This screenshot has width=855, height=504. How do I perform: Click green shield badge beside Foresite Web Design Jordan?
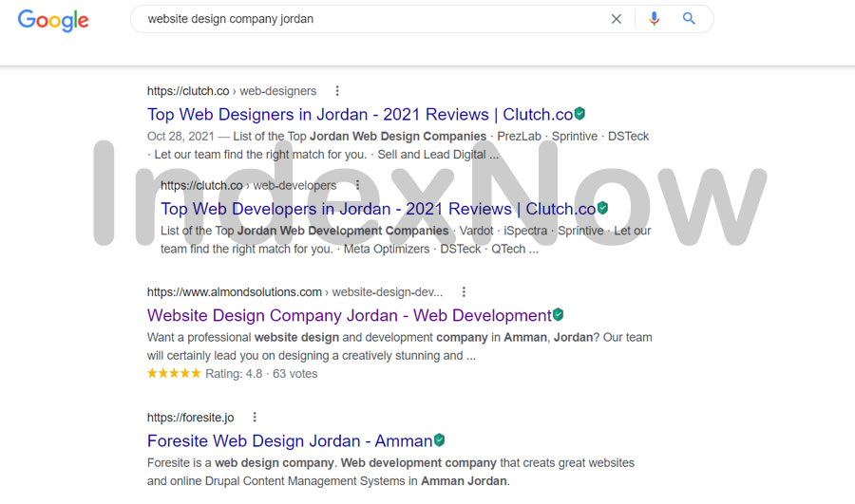pos(439,439)
